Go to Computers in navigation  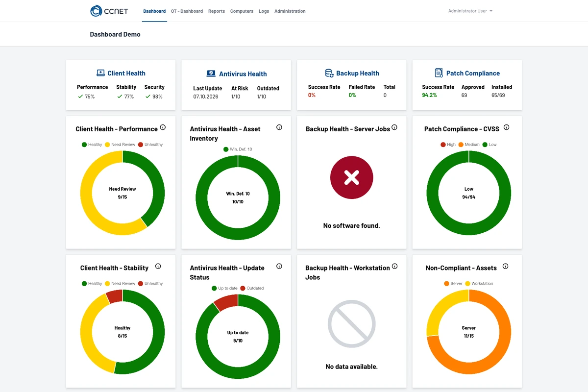click(242, 11)
